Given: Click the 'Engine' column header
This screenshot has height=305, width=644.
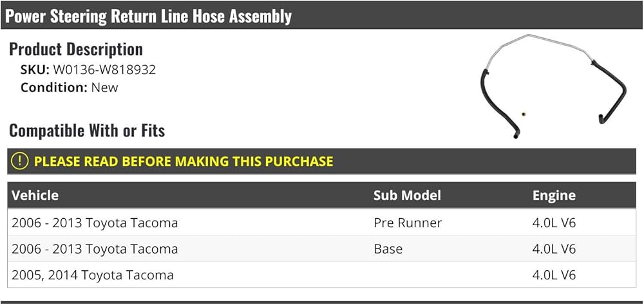Looking at the screenshot, I should [554, 196].
